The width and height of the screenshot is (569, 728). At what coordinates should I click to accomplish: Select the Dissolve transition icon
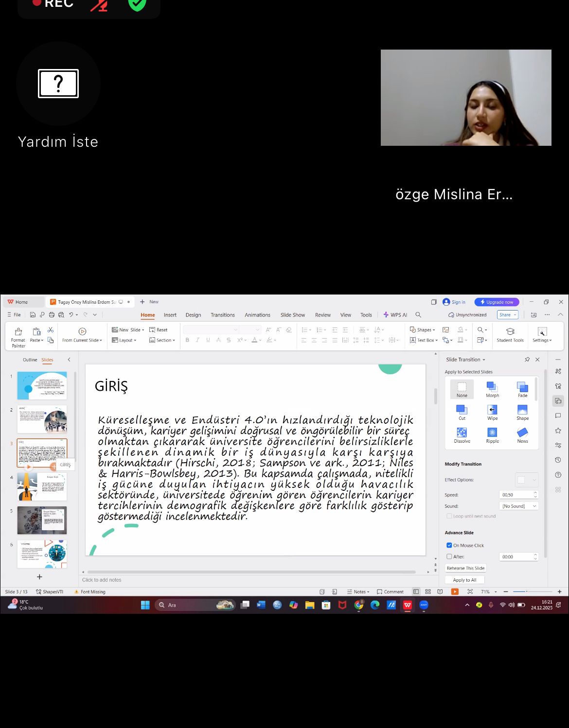(x=462, y=433)
